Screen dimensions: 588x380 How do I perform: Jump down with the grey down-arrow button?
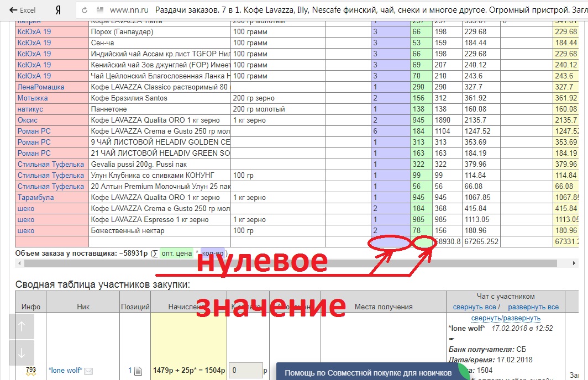point(22,353)
